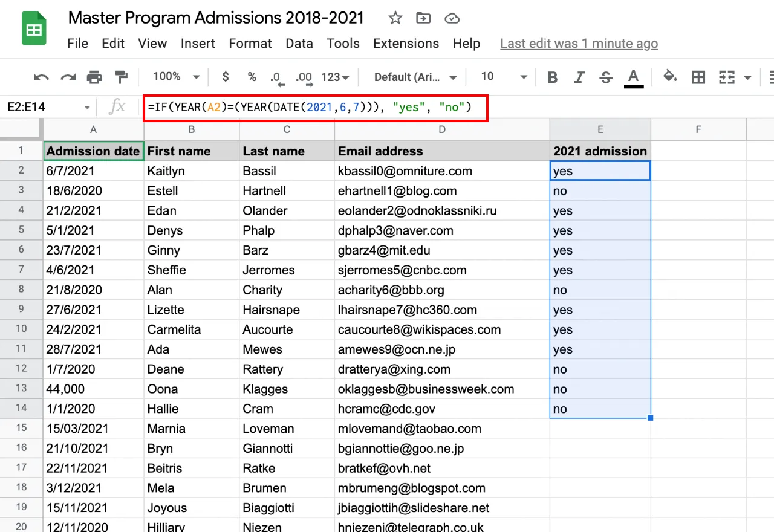
Task: Check the cloud save status icon
Action: click(x=452, y=18)
